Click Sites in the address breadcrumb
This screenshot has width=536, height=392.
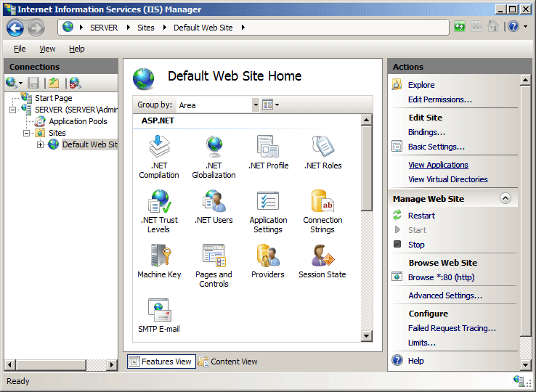click(146, 28)
